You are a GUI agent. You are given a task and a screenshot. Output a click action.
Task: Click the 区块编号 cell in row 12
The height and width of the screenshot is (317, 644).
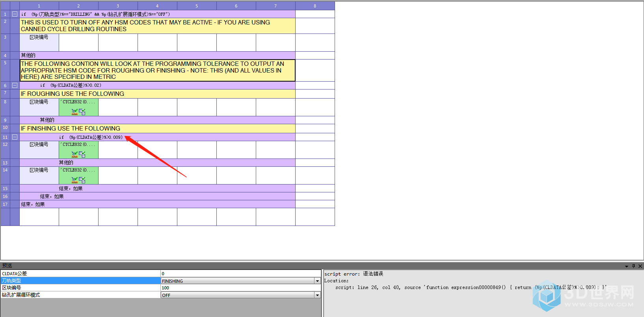pos(39,150)
